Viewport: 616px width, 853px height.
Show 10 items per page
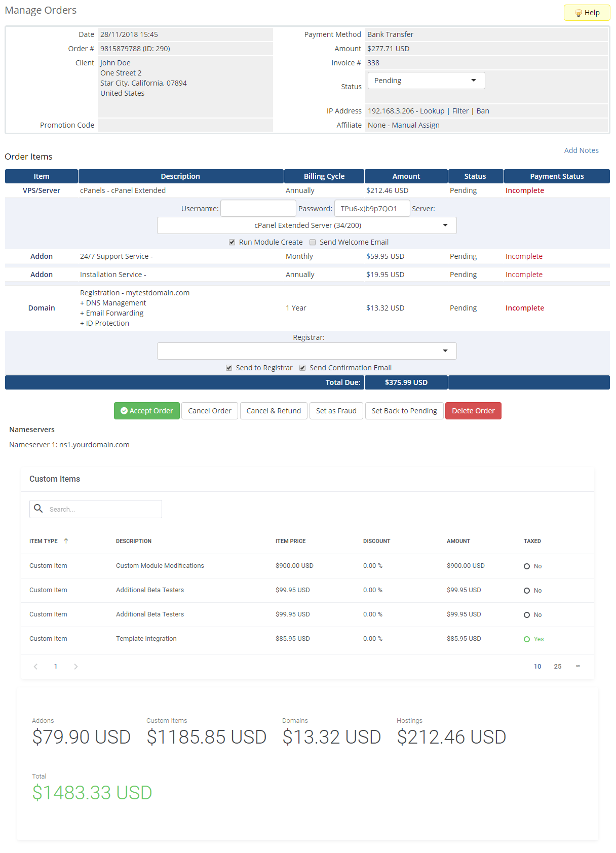[x=537, y=667]
